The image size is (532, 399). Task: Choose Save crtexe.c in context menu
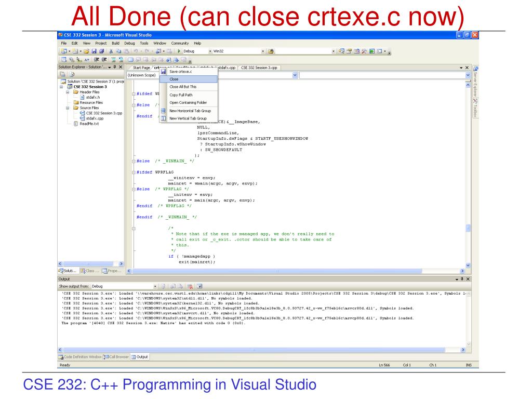pos(188,72)
